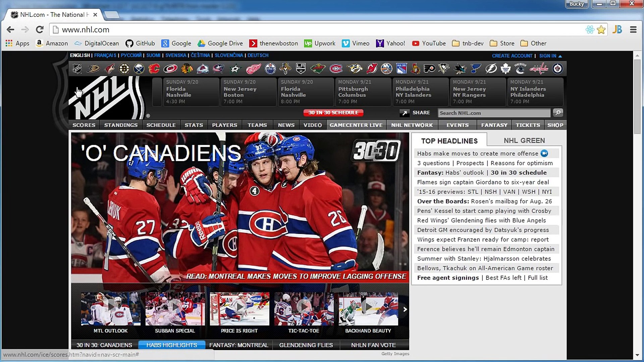The image size is (644, 362).
Task: Switch to the NHL Green tab
Action: [524, 141]
